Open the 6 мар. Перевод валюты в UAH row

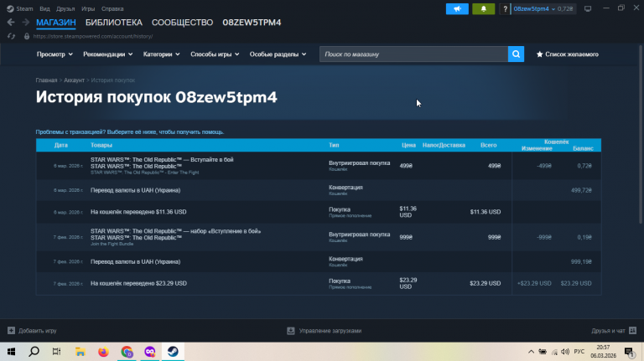(319, 190)
